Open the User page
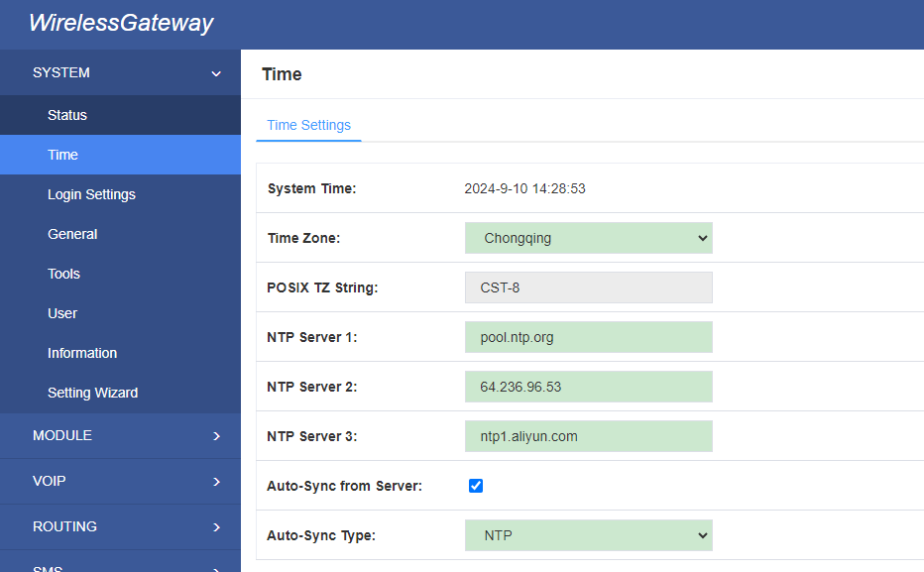The image size is (924, 572). click(120, 313)
